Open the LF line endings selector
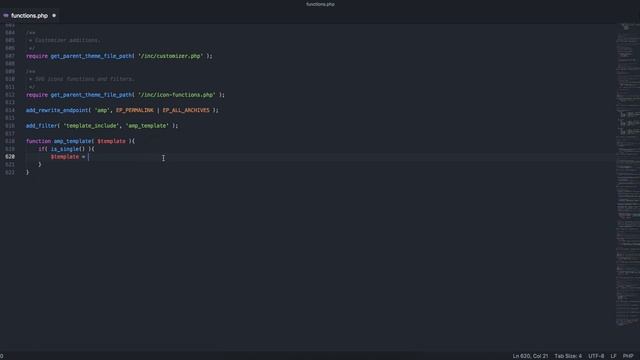This screenshot has width=640, height=360. [x=613, y=356]
